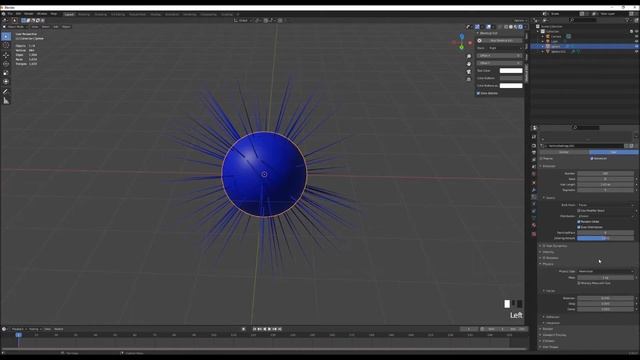Open the Render menu
The image size is (640, 360).
point(29,14)
